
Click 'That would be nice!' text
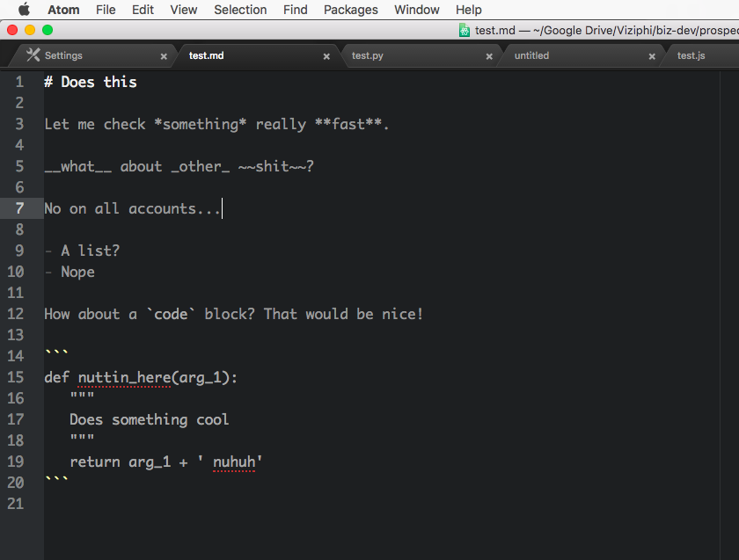click(344, 314)
